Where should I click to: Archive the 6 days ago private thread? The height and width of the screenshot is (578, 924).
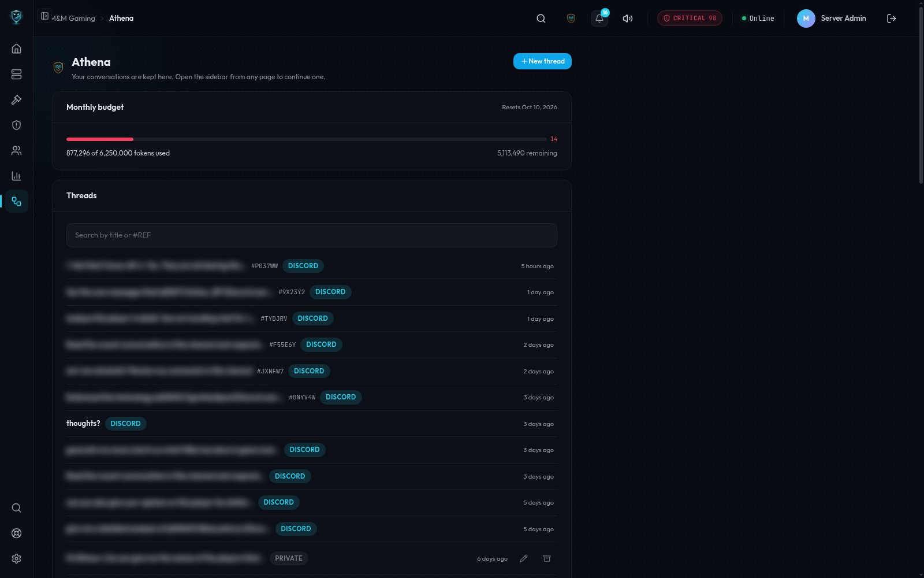(547, 558)
